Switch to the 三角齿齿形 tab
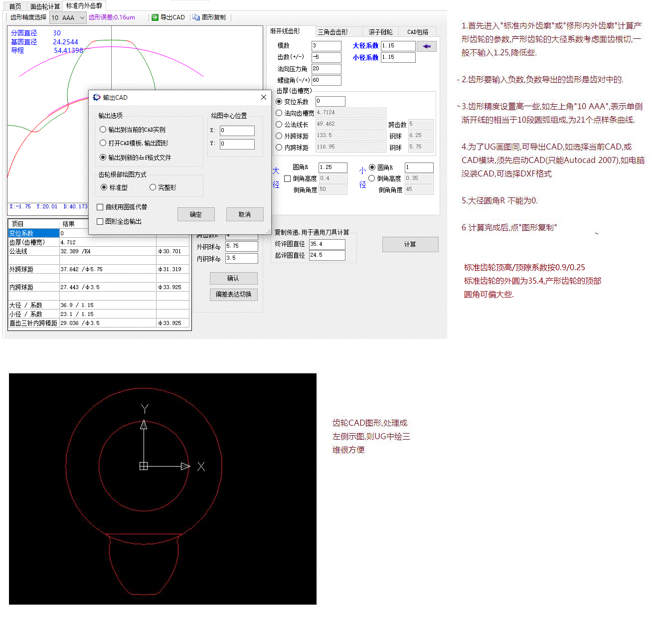The image size is (663, 644). pos(333,32)
